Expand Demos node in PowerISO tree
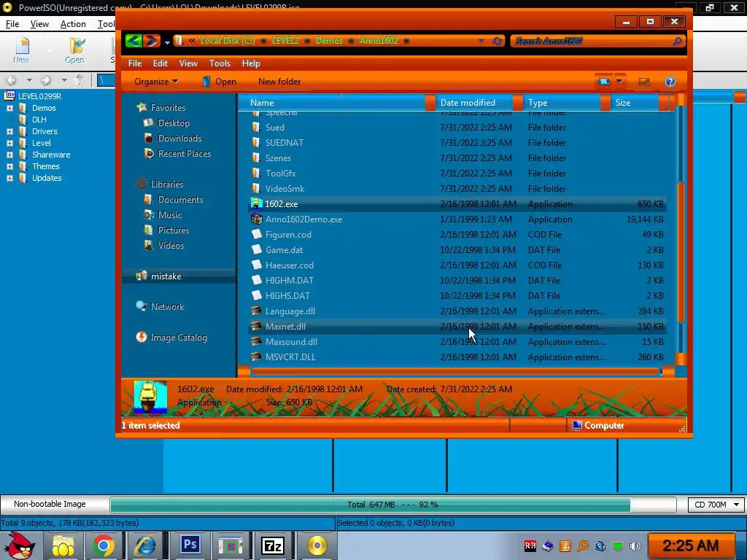The width and height of the screenshot is (747, 560). tap(9, 108)
